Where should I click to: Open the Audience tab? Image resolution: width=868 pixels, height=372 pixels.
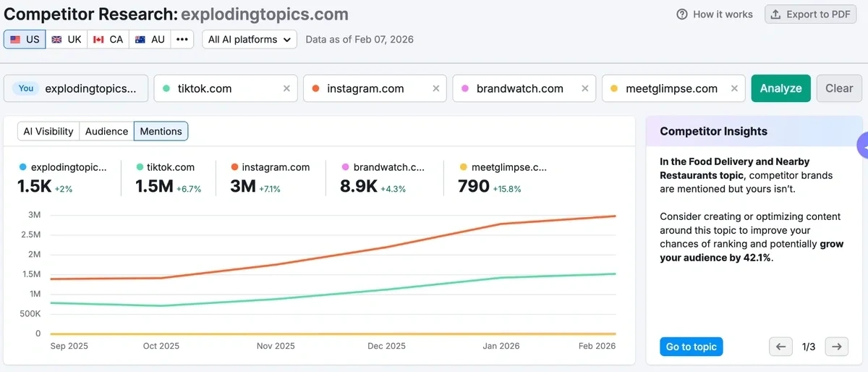106,131
